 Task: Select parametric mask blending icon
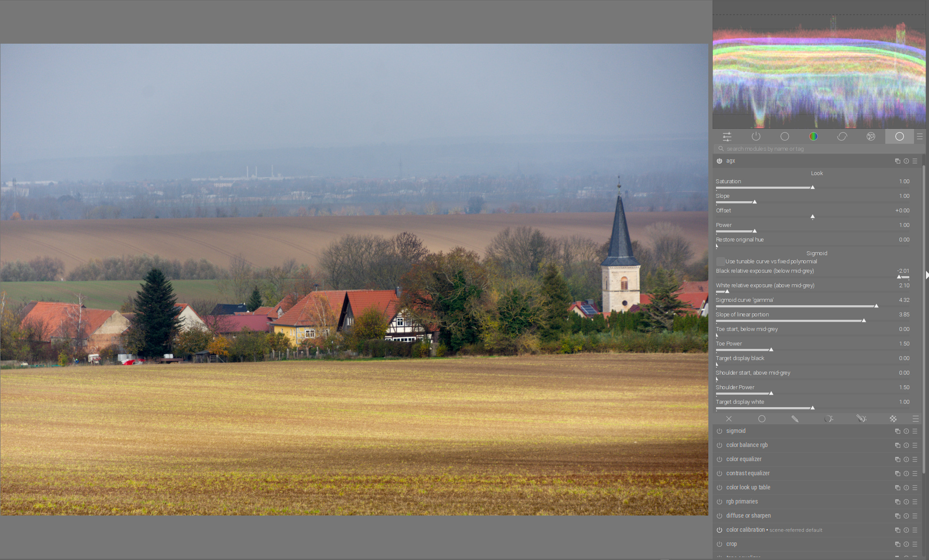(828, 419)
